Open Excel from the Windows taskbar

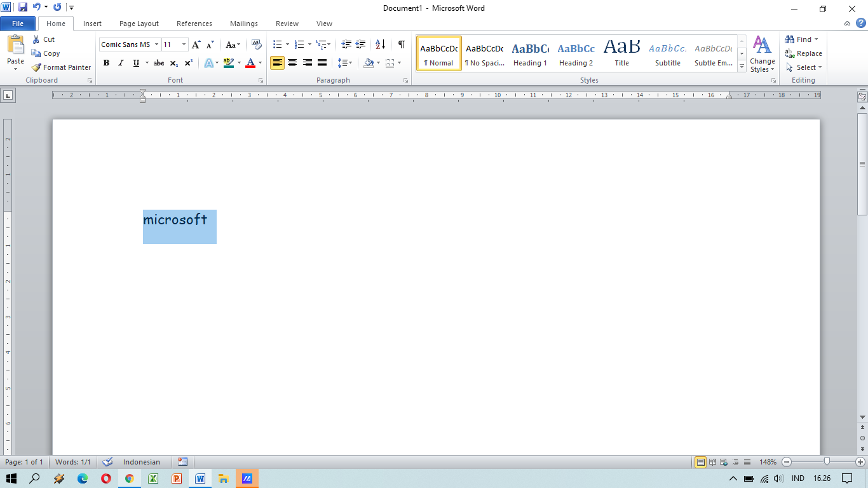point(153,478)
